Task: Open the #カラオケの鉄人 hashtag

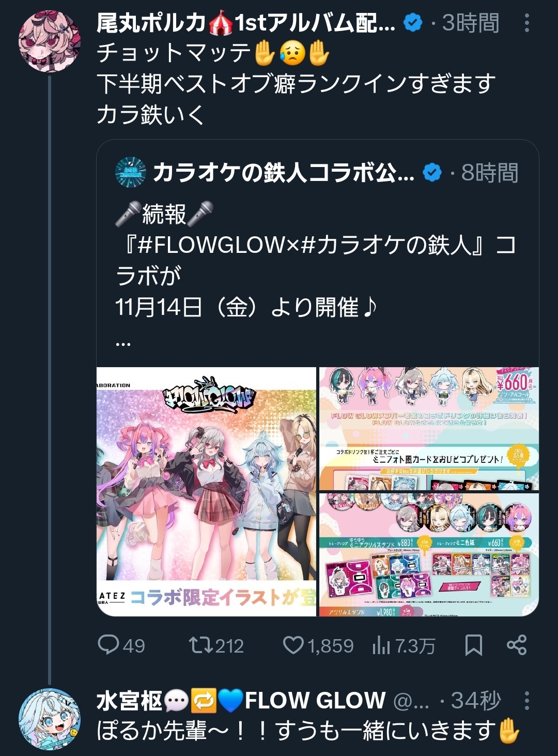Action: pos(386,245)
